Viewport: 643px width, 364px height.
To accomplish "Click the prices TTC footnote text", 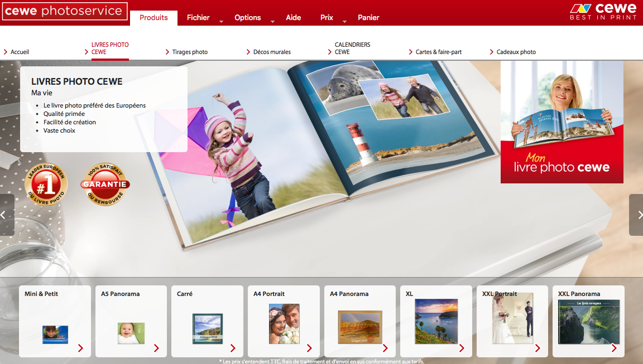I will click(x=321, y=361).
